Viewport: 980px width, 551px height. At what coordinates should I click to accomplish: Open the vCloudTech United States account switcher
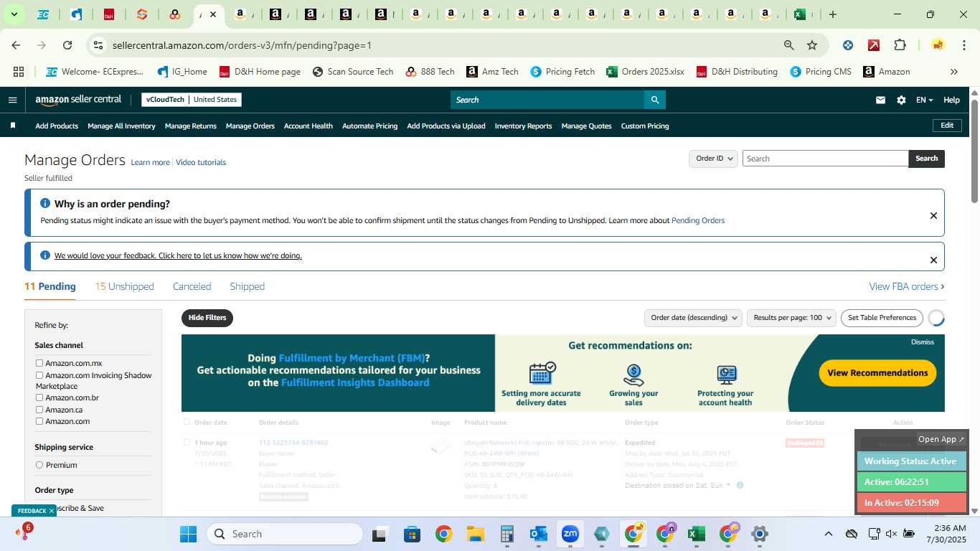click(192, 100)
